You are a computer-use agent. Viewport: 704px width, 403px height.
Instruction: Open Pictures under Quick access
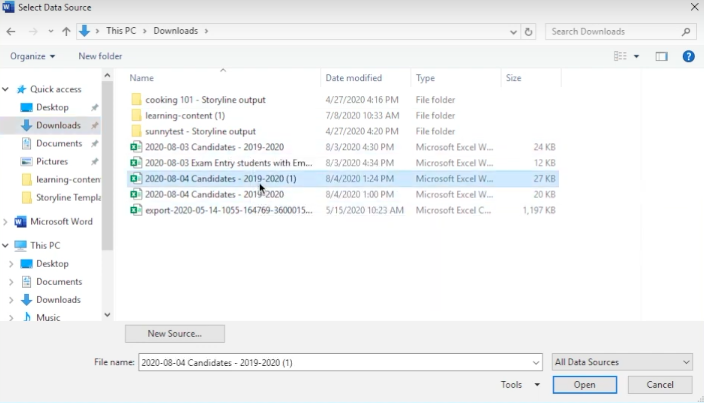pyautogui.click(x=52, y=161)
